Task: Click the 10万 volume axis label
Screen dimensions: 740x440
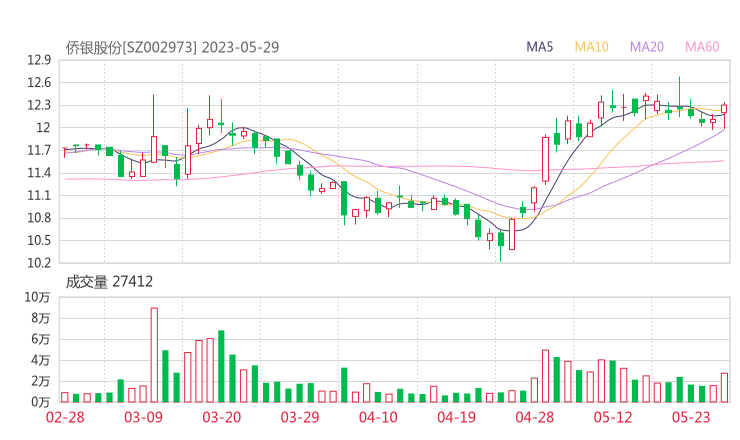Action: coord(37,297)
